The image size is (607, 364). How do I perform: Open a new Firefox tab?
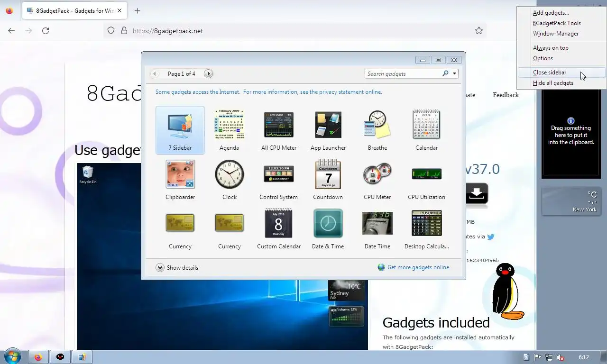[137, 11]
